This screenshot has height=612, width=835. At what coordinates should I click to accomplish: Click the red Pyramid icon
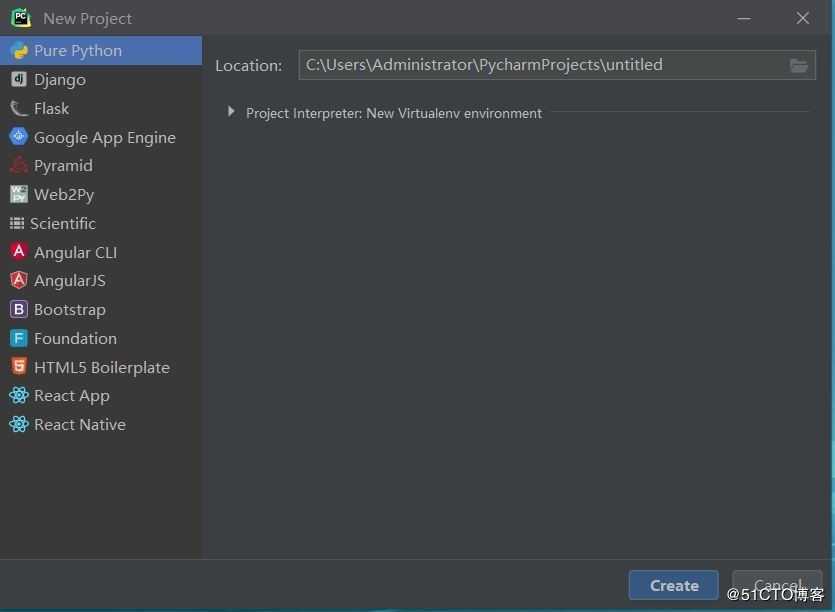point(19,165)
